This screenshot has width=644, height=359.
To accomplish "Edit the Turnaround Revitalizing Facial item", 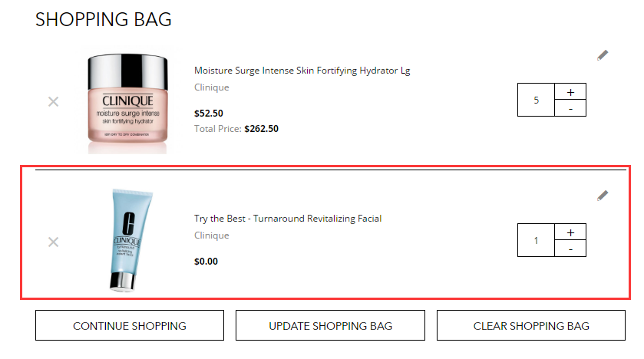I will (x=603, y=196).
